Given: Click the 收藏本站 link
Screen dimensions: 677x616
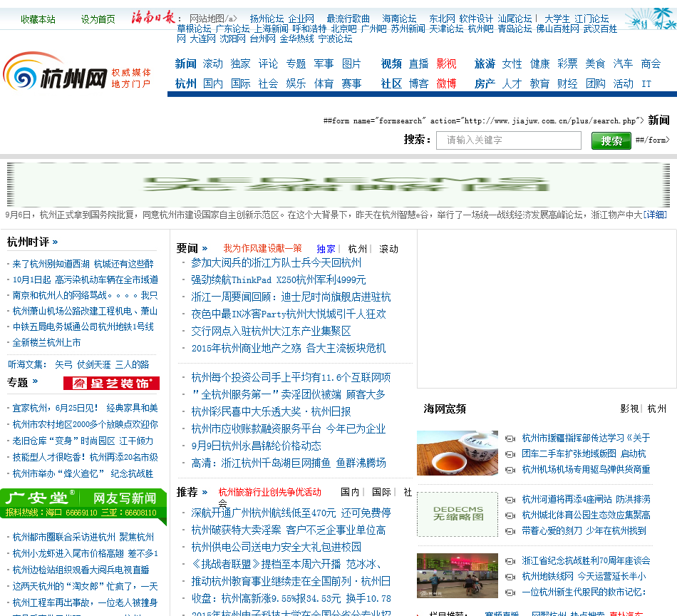Looking at the screenshot, I should coord(38,19).
